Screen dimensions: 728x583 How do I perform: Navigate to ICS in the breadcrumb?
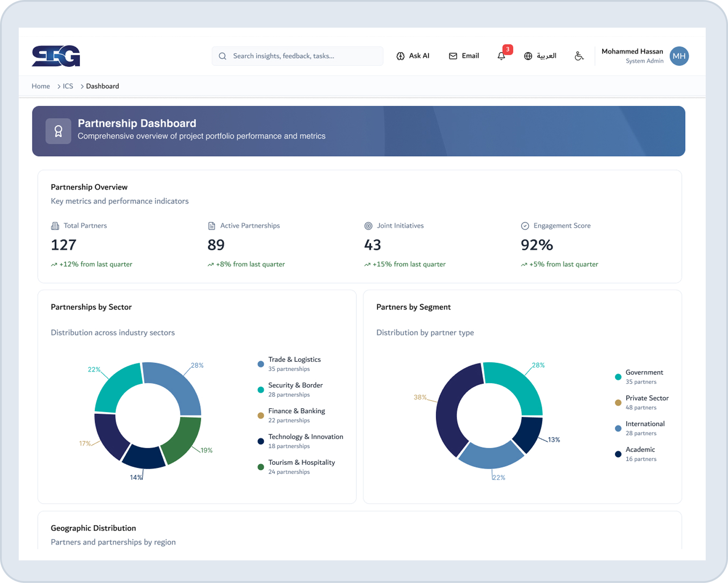pos(67,86)
